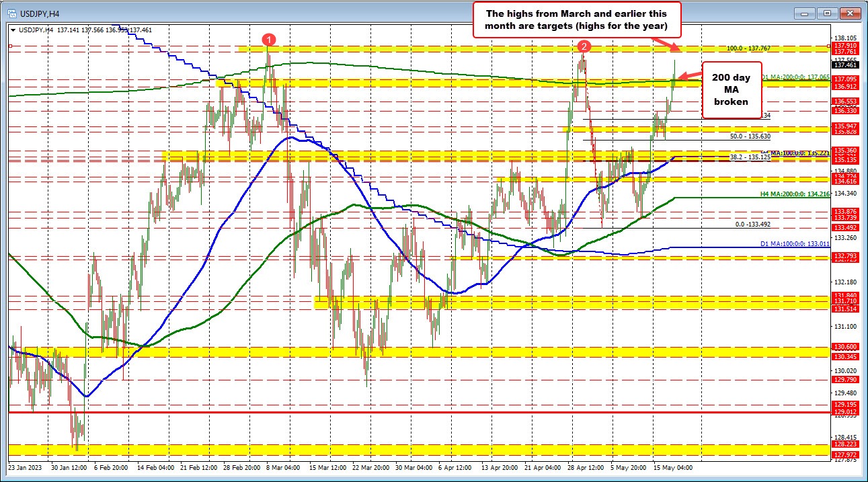Click the 131.840 price level label

point(844,295)
